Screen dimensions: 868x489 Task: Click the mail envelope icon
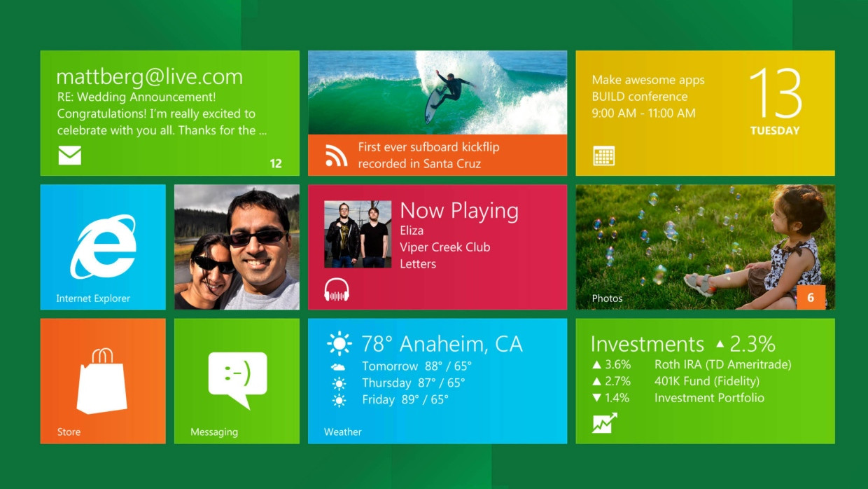pyautogui.click(x=69, y=156)
